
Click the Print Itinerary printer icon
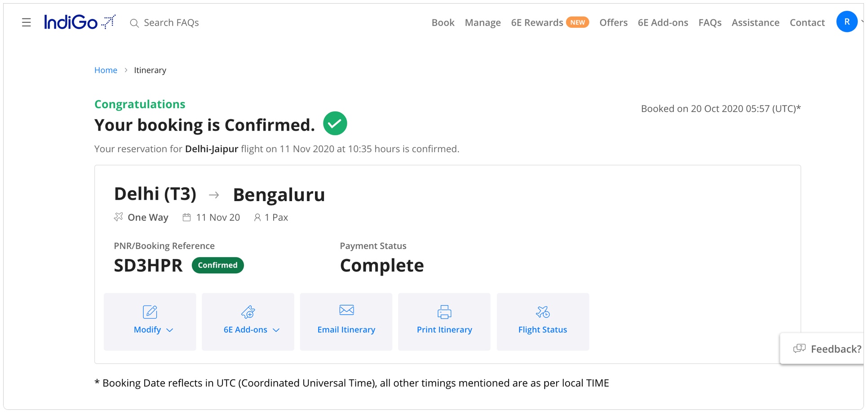444,312
